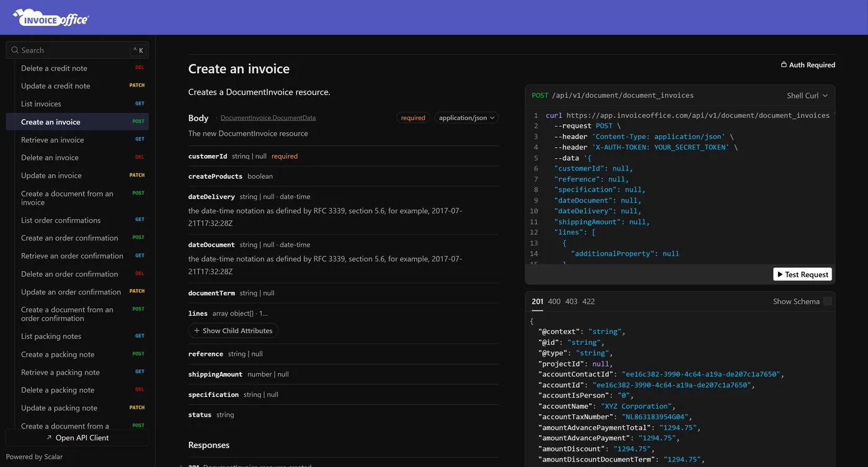Select List packing notes in sidebar
The height and width of the screenshot is (467, 868).
pyautogui.click(x=77, y=336)
